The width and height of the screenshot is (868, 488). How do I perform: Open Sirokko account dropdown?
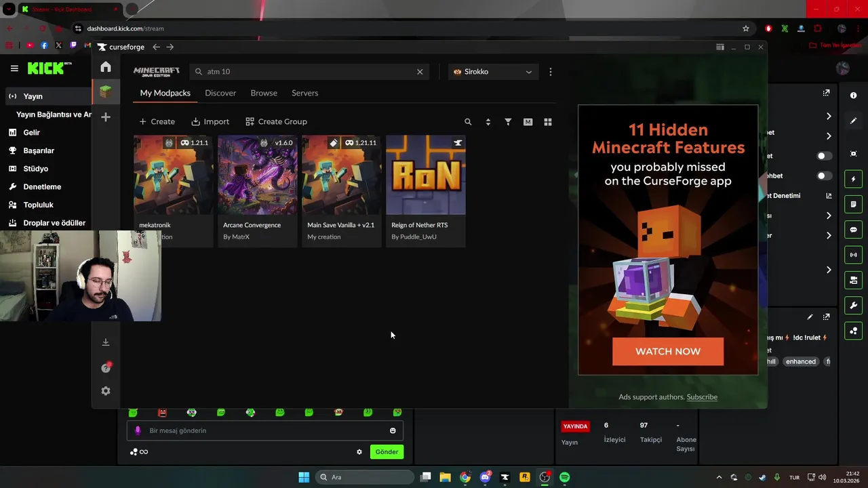click(x=493, y=72)
